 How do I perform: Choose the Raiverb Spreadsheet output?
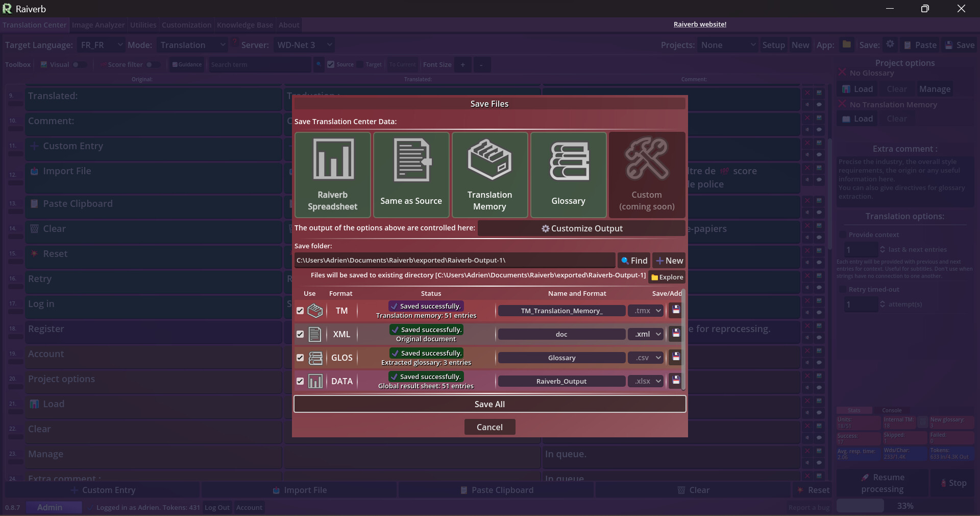pyautogui.click(x=332, y=175)
